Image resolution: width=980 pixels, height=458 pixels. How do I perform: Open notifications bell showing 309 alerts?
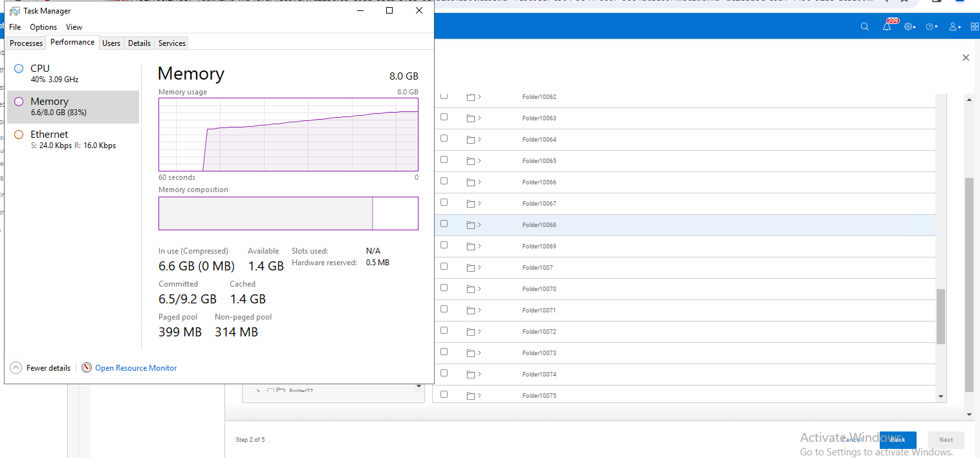pos(887,27)
